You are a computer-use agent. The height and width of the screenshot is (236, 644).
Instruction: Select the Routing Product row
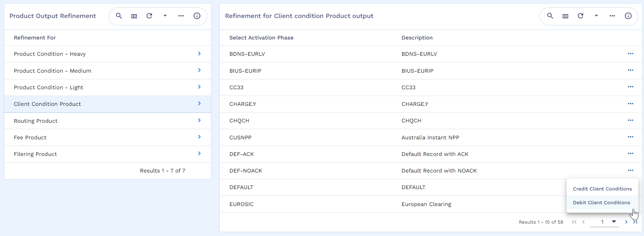click(107, 121)
